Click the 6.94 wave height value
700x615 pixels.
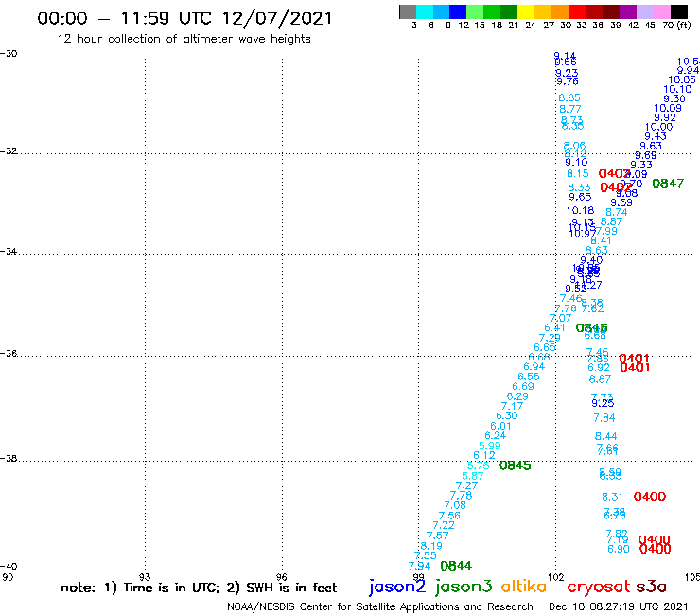tap(534, 367)
